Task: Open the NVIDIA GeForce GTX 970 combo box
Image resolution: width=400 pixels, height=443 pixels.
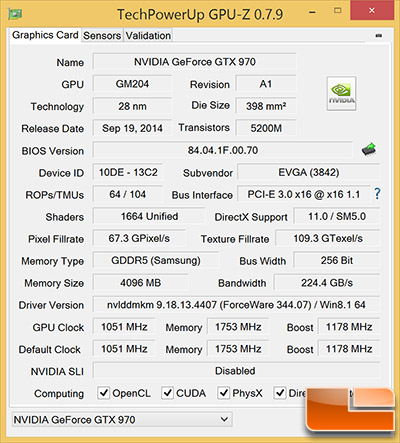Action: click(122, 419)
